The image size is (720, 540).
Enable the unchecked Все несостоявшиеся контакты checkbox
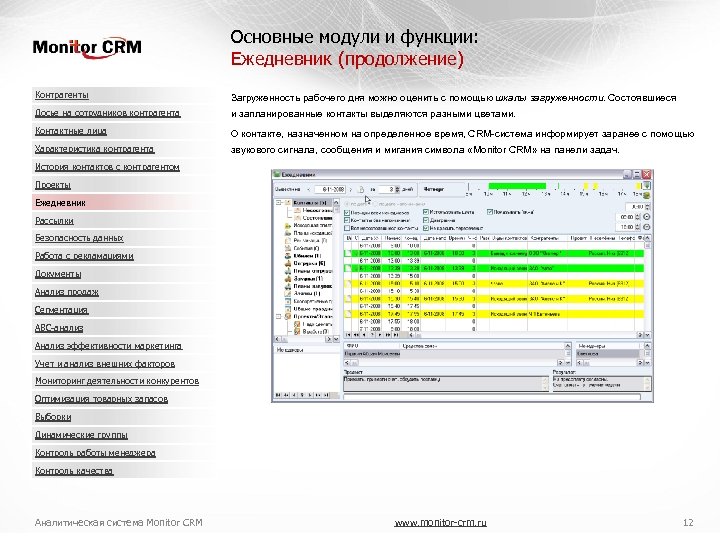tap(347, 228)
